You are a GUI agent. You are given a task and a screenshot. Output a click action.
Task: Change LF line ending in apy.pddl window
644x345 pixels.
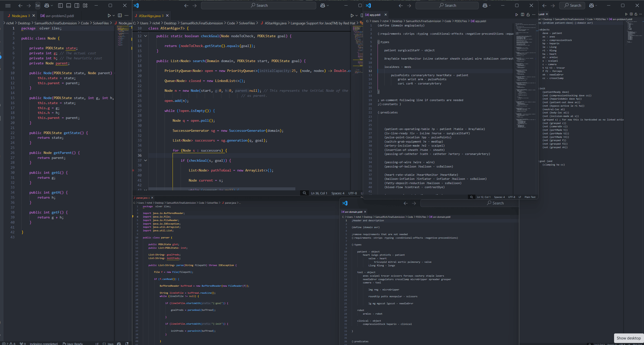[520, 197]
